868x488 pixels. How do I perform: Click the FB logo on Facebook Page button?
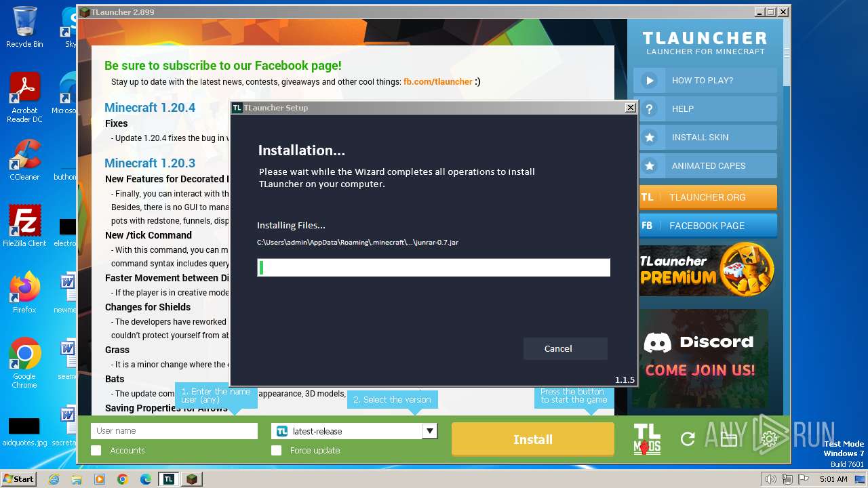click(x=647, y=226)
